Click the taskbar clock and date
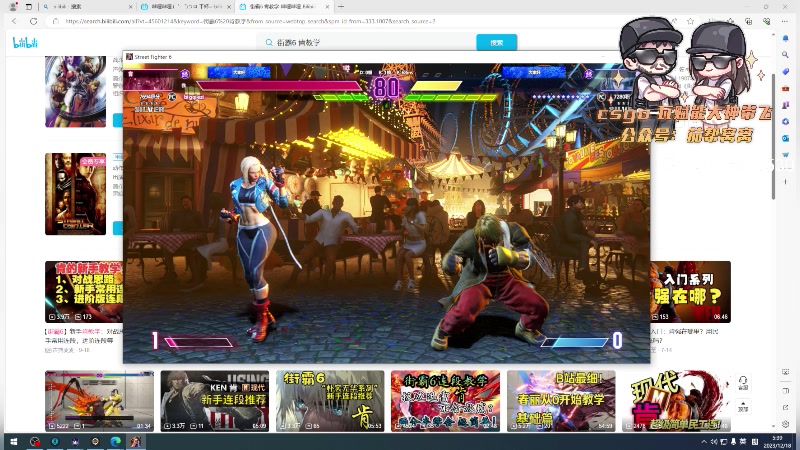This screenshot has height=450, width=800. point(777,442)
